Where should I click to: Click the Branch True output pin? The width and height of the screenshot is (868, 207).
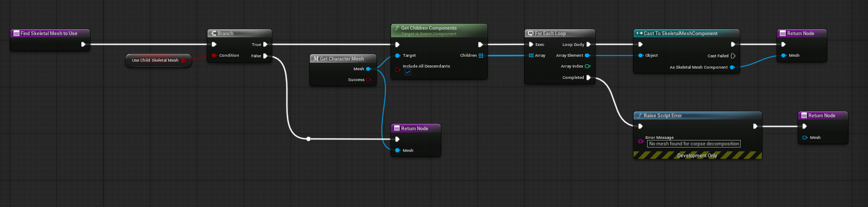[x=265, y=44]
